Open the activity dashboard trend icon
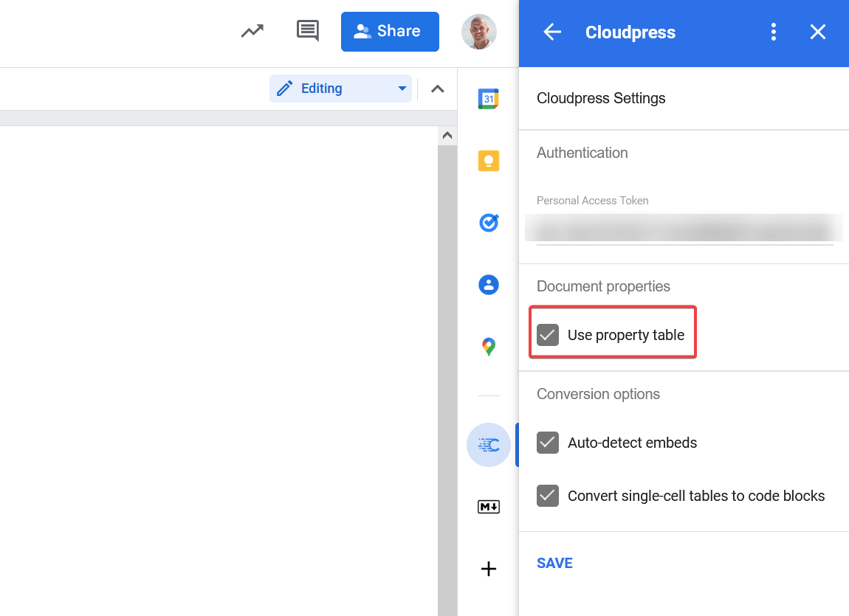Image resolution: width=849 pixels, height=616 pixels. tap(252, 32)
